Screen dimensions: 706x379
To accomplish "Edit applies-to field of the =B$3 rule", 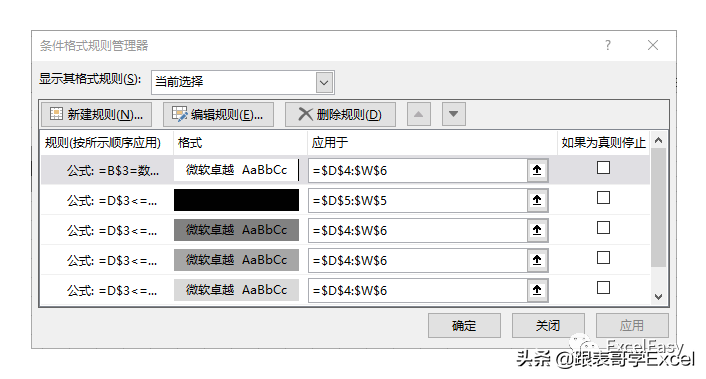I will (x=418, y=170).
